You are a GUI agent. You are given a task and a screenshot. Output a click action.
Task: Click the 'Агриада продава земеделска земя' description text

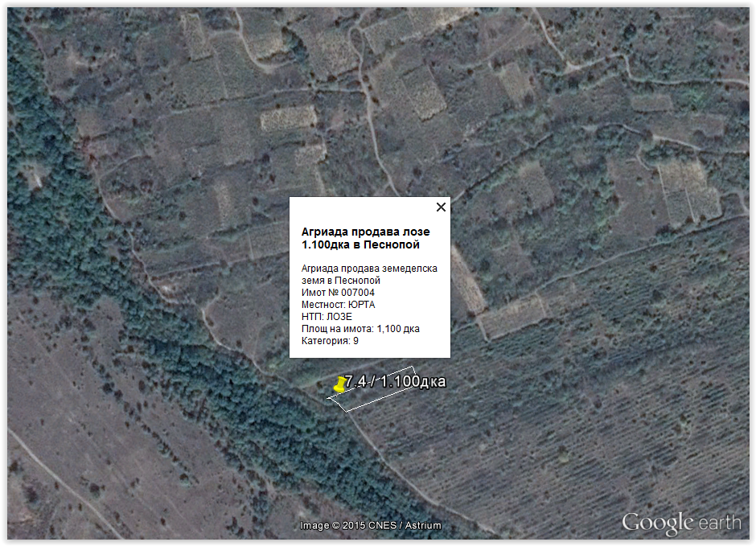pyautogui.click(x=369, y=269)
